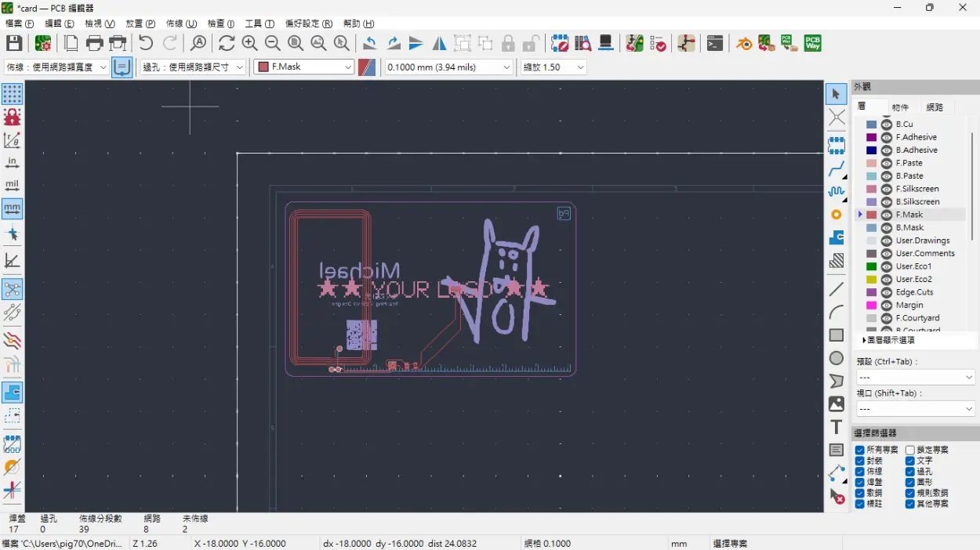Uncheck the 佈線 filter checkbox
Image resolution: width=980 pixels, height=550 pixels.
(860, 472)
